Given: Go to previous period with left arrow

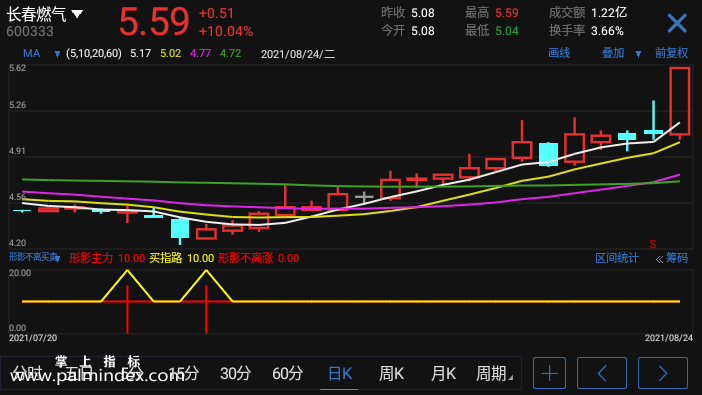Looking at the screenshot, I should click(x=602, y=373).
